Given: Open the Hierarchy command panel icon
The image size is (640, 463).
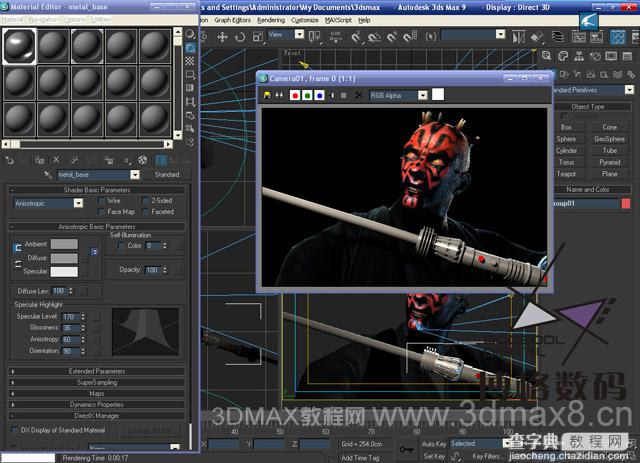Looking at the screenshot, I should 579,56.
